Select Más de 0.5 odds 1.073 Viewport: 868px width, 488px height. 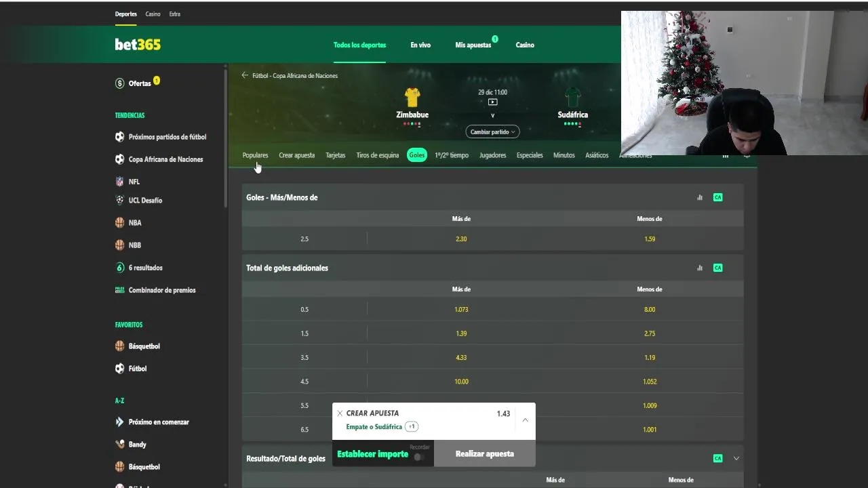pos(461,309)
